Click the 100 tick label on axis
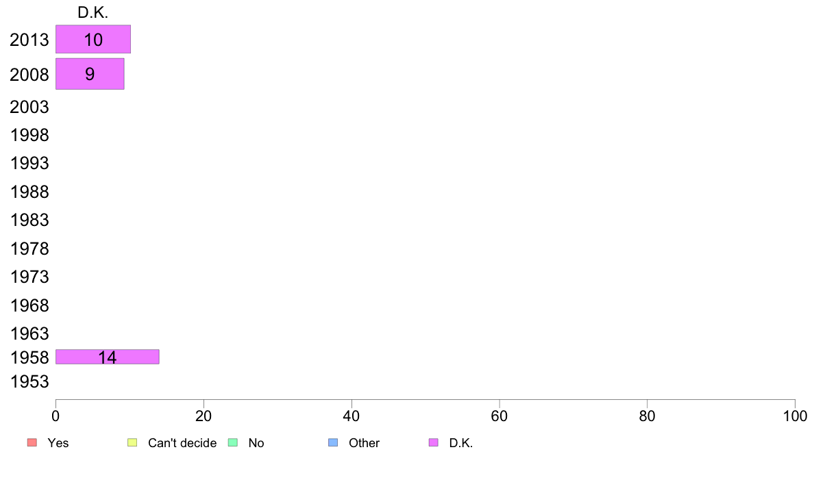This screenshot has height=504, width=814. (x=795, y=416)
